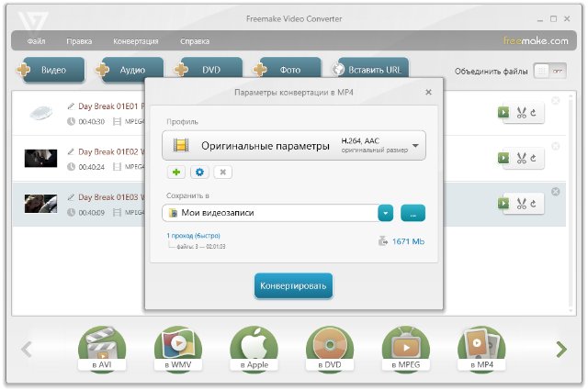Choose the в AVI output format
The height and width of the screenshot is (390, 588).
(x=102, y=349)
